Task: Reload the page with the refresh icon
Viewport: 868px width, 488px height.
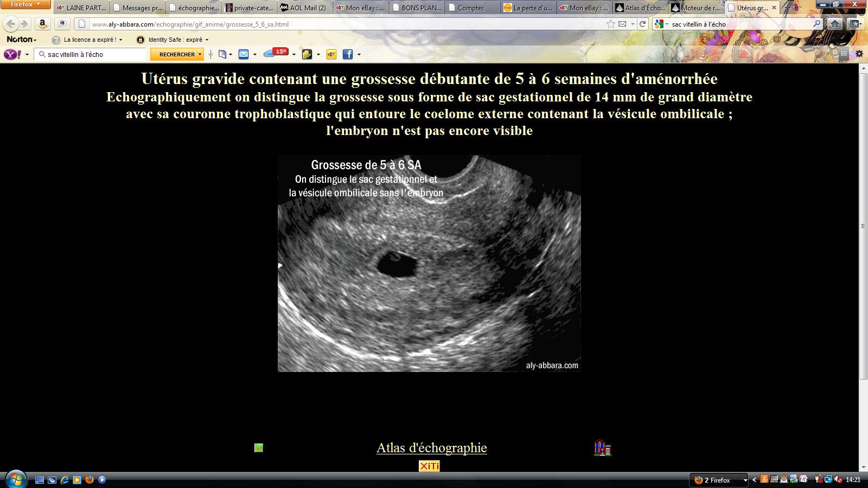Action: point(643,24)
